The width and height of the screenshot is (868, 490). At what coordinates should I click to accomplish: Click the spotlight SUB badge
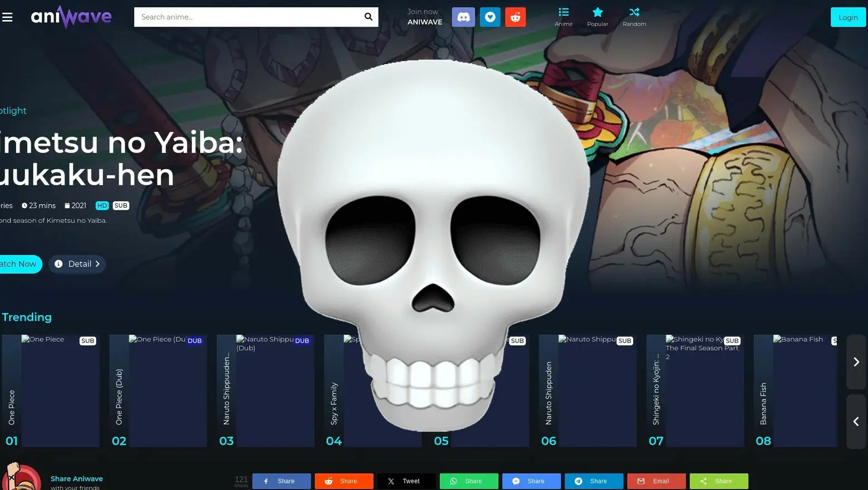[121, 205]
